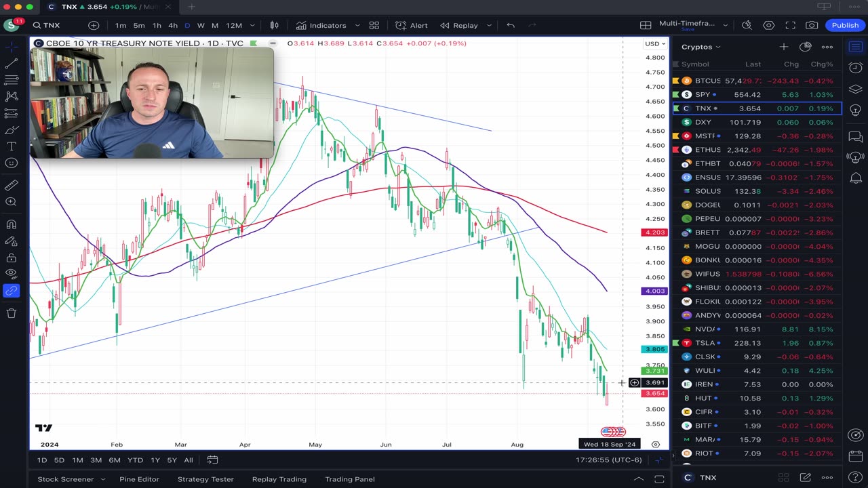
Task: Toggle magnet mode
Action: pyautogui.click(x=11, y=224)
